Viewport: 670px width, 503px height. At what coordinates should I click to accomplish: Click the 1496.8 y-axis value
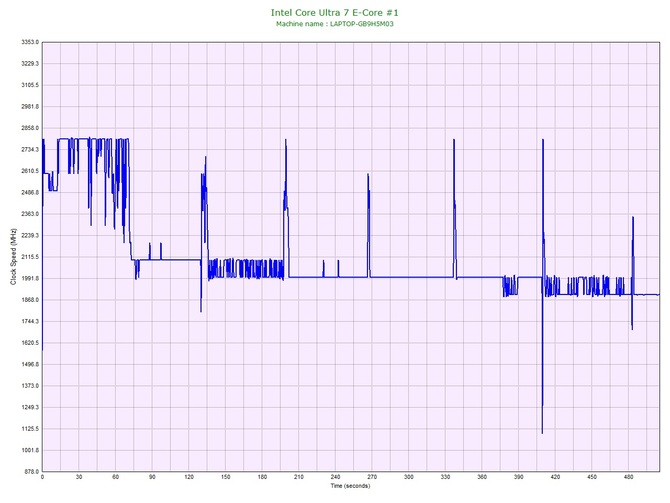(30, 365)
